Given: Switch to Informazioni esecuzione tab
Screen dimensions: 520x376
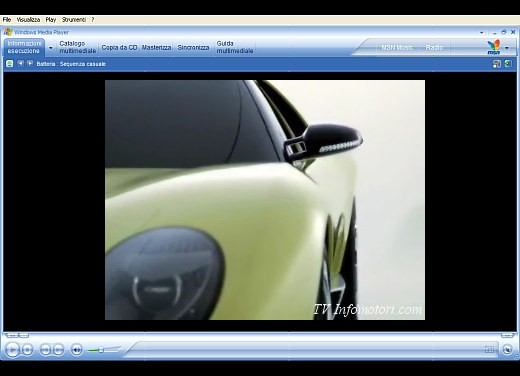Looking at the screenshot, I should click(x=24, y=47).
